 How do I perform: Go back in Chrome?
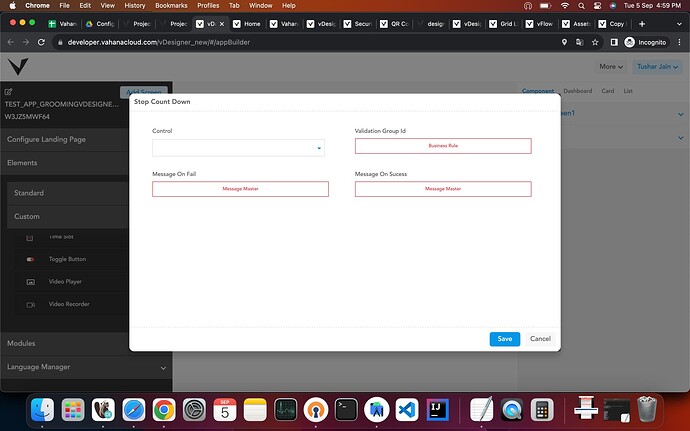pyautogui.click(x=11, y=42)
